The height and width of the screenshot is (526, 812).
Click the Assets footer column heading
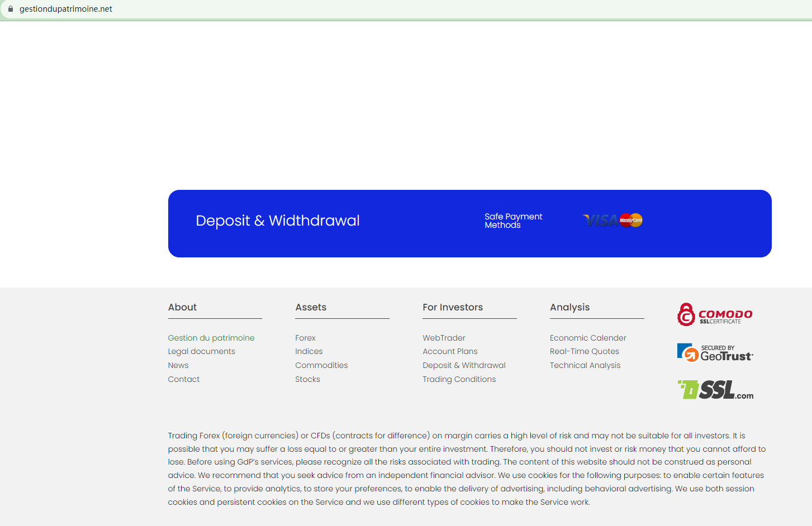[311, 307]
